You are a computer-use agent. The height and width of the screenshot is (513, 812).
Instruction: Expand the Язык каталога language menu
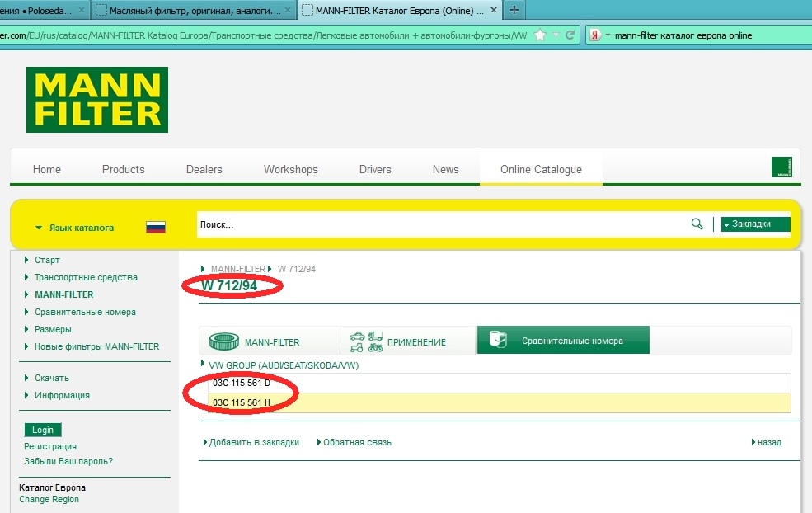(74, 228)
